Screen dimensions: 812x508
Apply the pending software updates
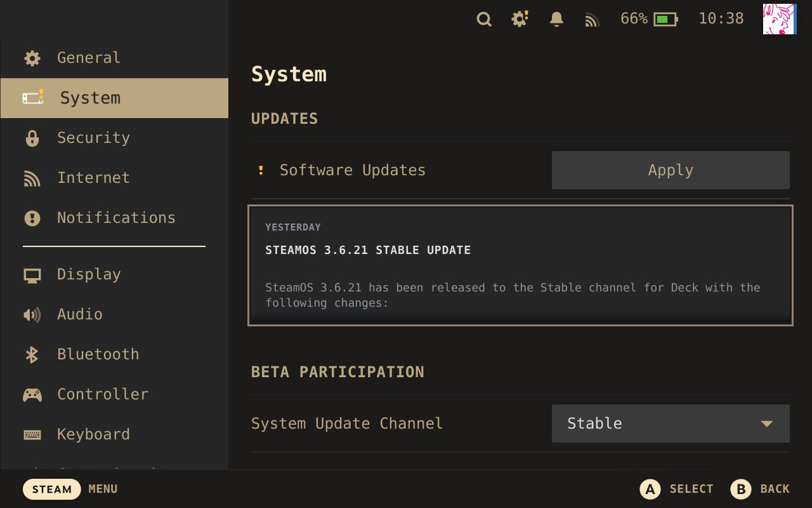pos(671,170)
